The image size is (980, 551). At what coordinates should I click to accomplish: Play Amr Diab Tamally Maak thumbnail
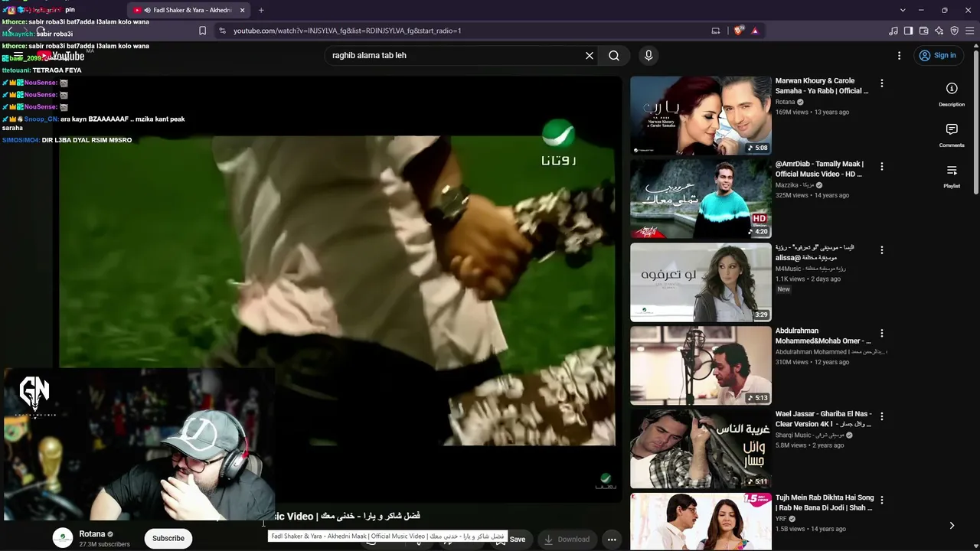pyautogui.click(x=701, y=199)
